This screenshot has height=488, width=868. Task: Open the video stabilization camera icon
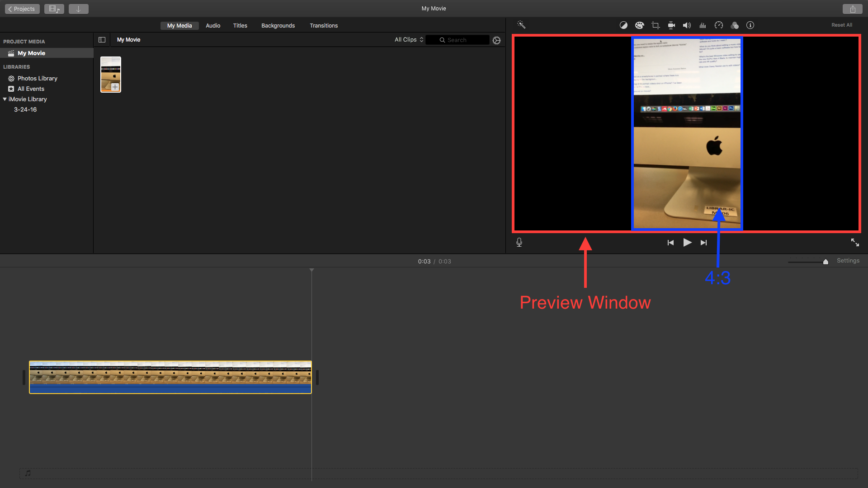[671, 25]
